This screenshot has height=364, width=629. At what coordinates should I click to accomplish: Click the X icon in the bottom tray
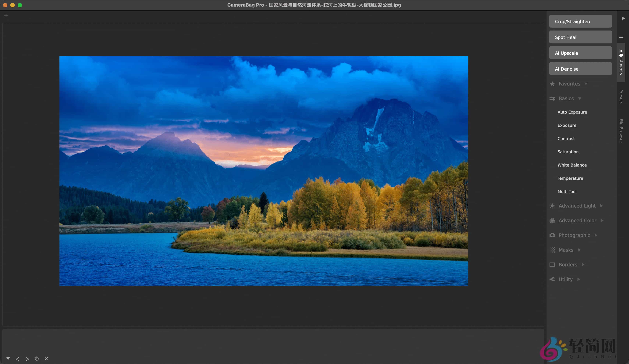tap(46, 358)
